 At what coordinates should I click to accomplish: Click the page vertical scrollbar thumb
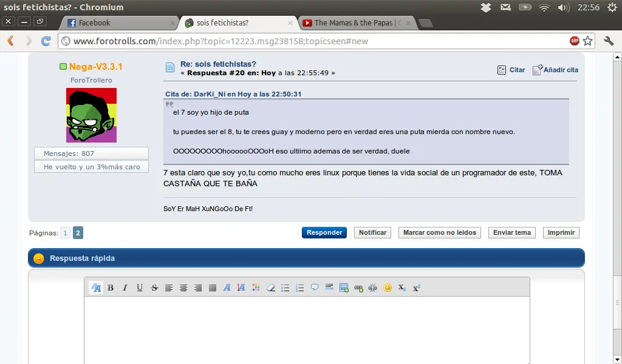pos(617,303)
